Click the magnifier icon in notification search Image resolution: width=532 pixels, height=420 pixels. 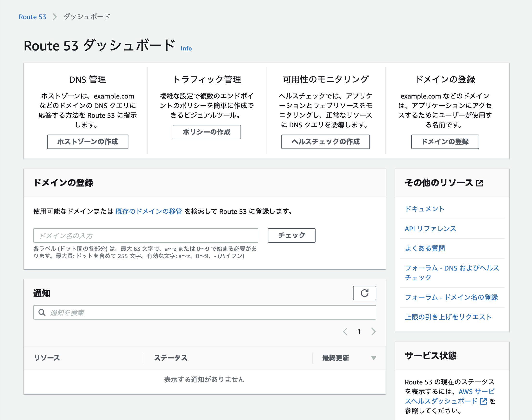(x=42, y=313)
